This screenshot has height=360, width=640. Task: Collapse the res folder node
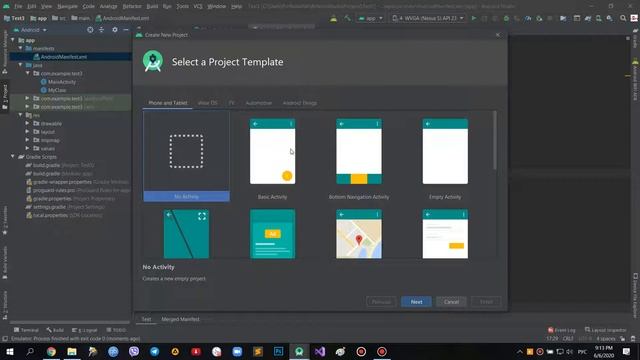[20, 115]
